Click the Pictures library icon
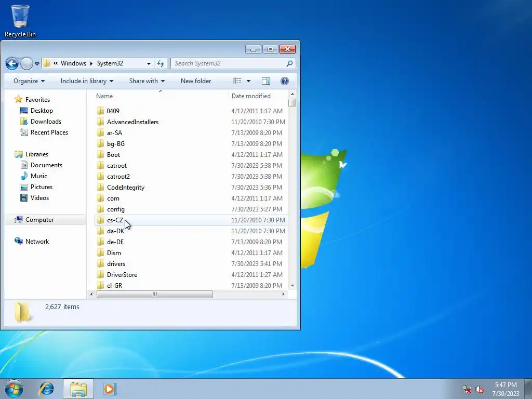This screenshot has width=532, height=399. (x=24, y=187)
